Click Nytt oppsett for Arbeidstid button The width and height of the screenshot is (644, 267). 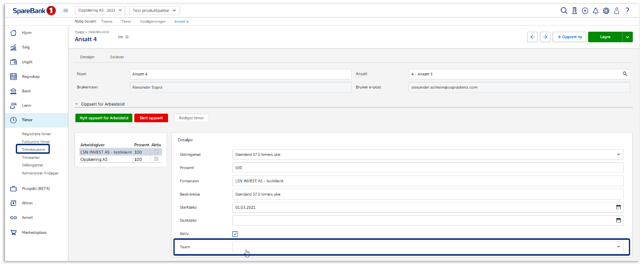(104, 118)
